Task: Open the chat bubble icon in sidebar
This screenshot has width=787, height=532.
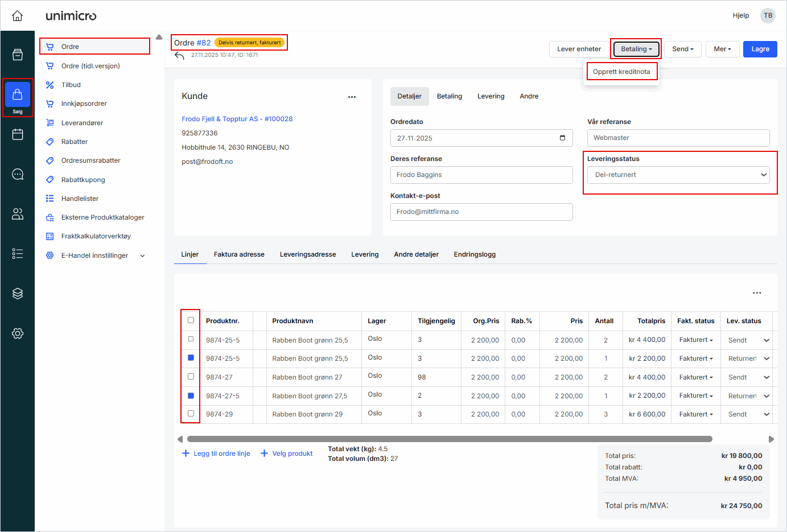Action: tap(18, 174)
